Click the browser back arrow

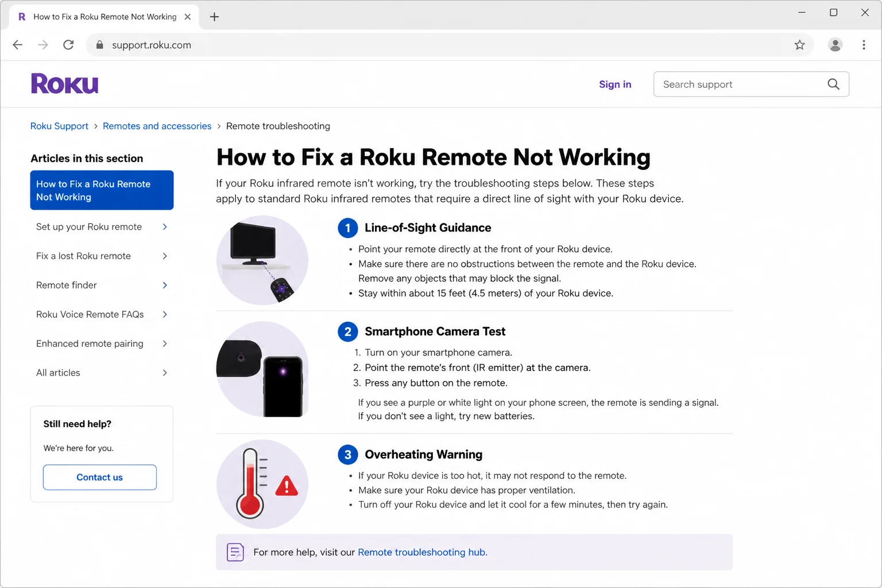[18, 45]
